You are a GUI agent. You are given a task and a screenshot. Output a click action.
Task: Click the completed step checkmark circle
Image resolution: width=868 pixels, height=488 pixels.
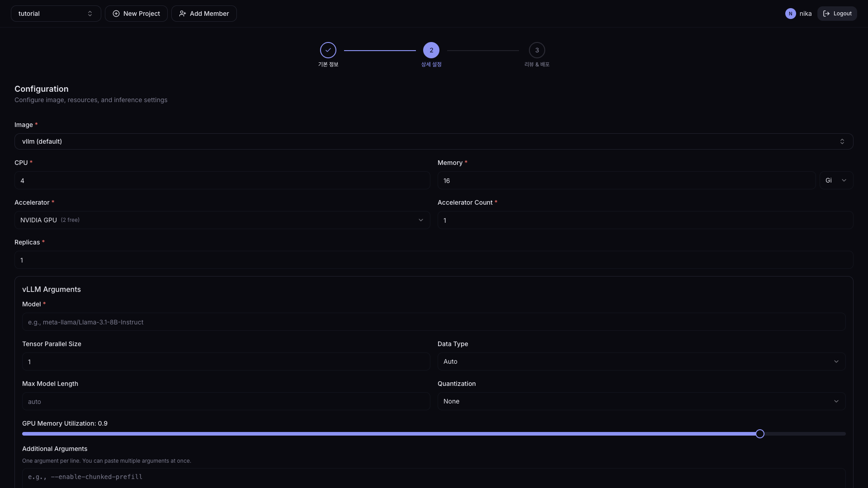[x=328, y=50]
